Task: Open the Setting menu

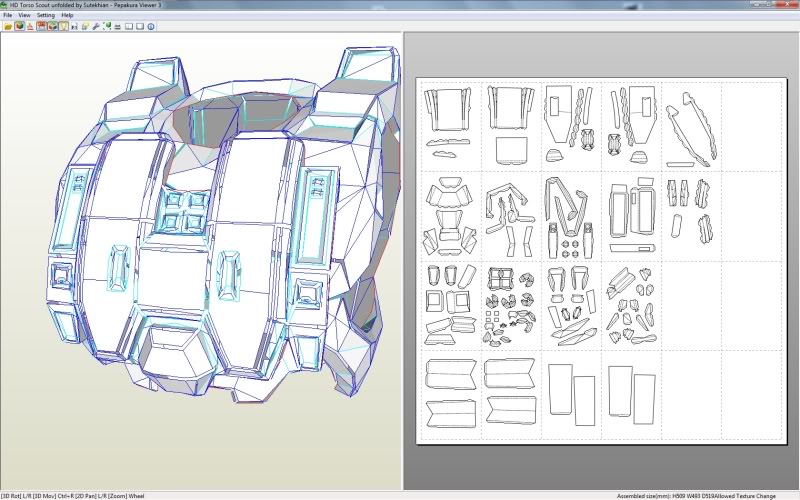Action: tap(45, 15)
